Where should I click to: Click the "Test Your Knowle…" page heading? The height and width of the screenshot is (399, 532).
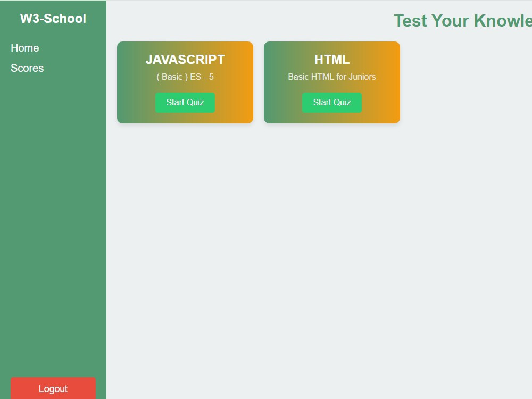pyautogui.click(x=463, y=21)
